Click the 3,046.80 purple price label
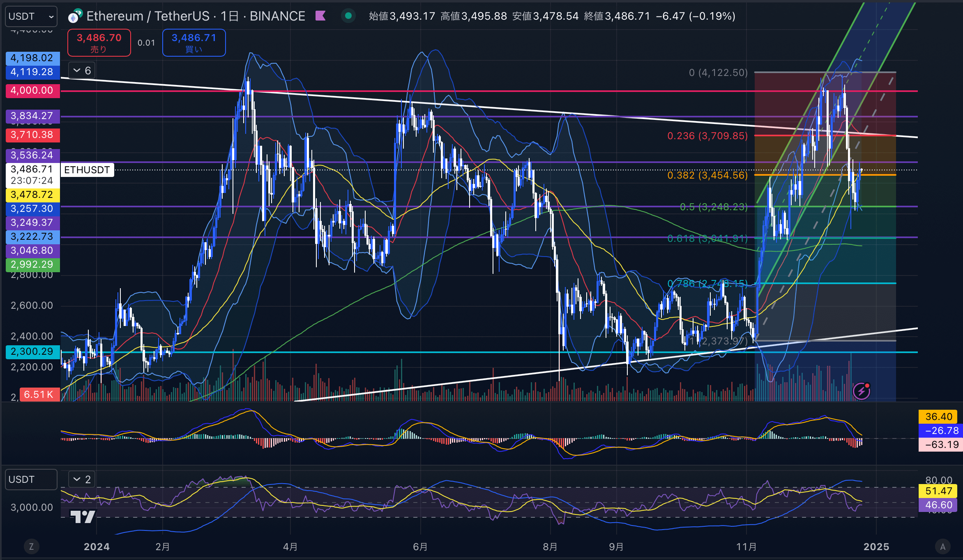This screenshot has height=560, width=963. pyautogui.click(x=32, y=250)
